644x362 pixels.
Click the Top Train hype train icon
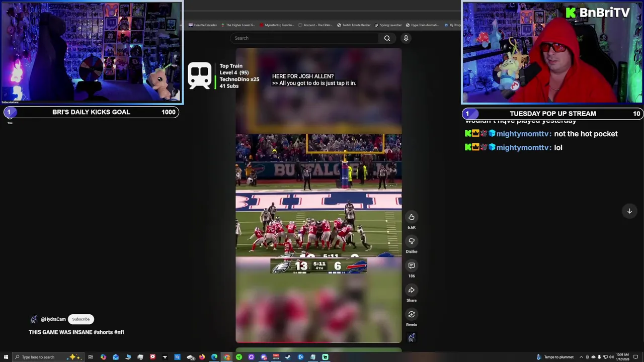pos(200,76)
